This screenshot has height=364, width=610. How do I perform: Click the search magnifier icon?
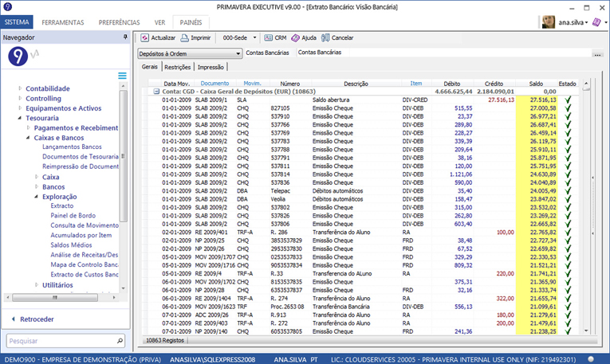(120, 341)
